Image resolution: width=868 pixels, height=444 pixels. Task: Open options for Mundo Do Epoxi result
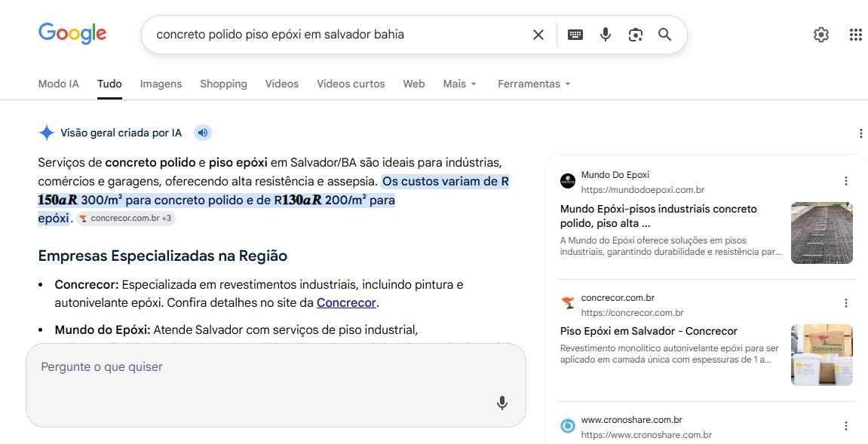pyautogui.click(x=846, y=181)
